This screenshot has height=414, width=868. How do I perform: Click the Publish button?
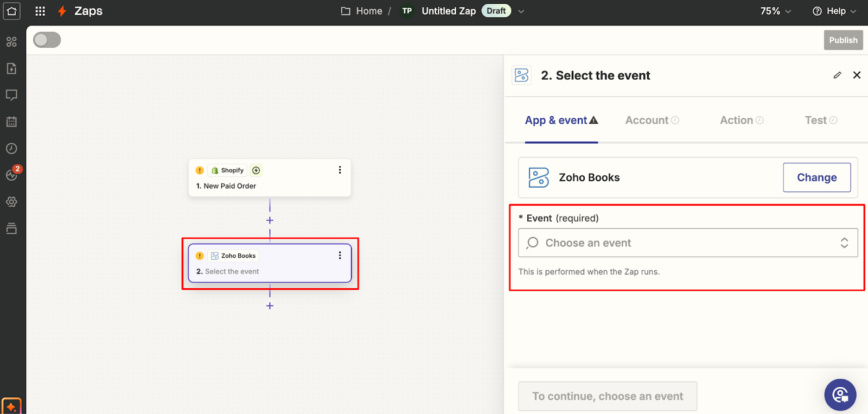(844, 40)
